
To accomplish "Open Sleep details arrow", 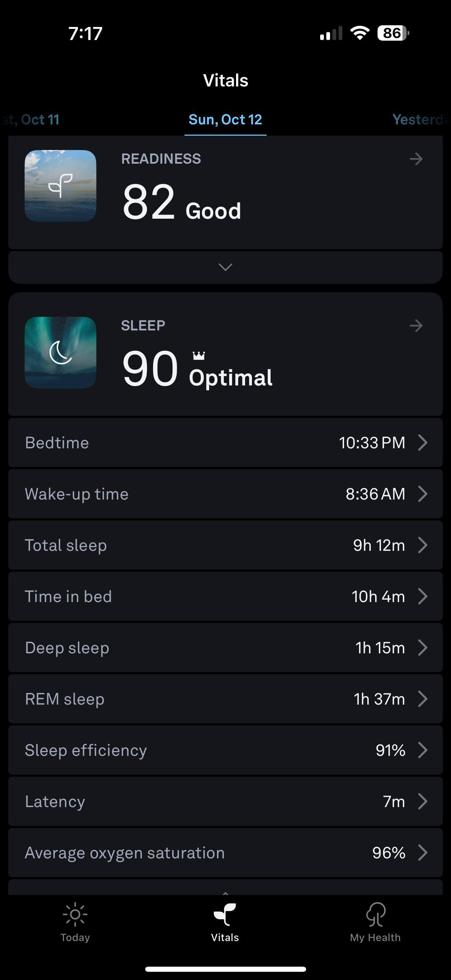I will 416,326.
